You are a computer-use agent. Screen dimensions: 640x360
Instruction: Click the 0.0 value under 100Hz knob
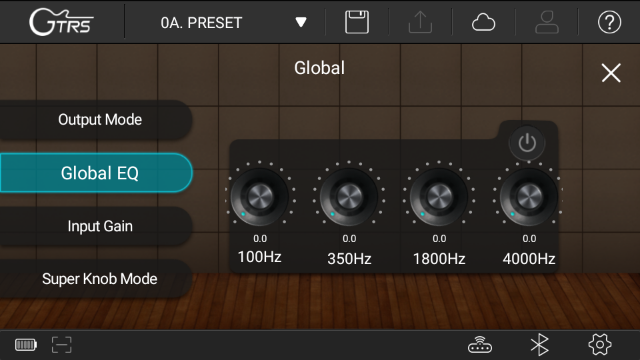point(260,238)
